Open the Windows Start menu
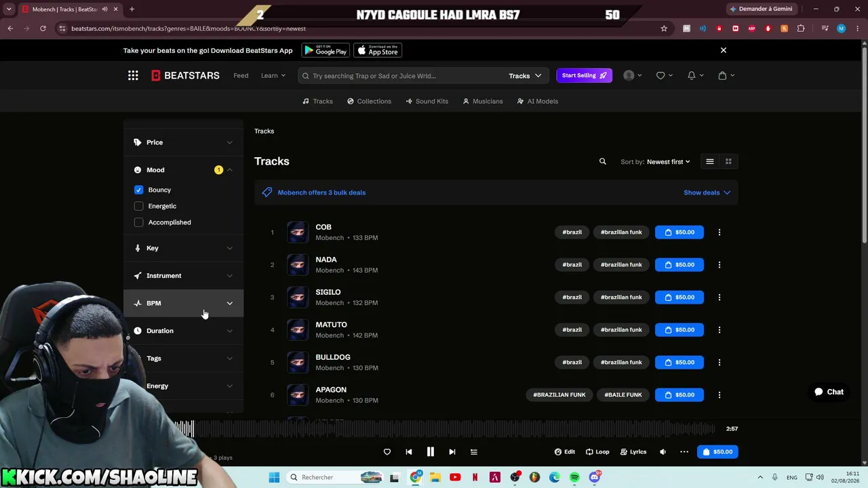868x488 pixels. (274, 477)
